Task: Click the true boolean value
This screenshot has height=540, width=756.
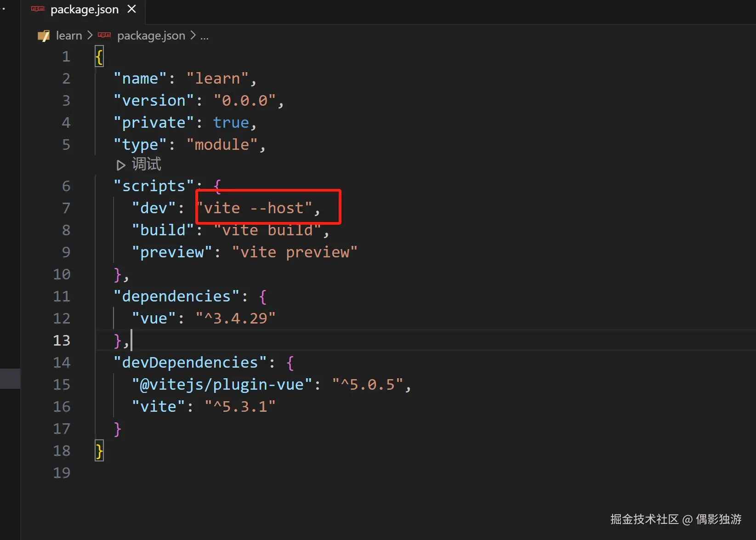Action: pos(231,123)
